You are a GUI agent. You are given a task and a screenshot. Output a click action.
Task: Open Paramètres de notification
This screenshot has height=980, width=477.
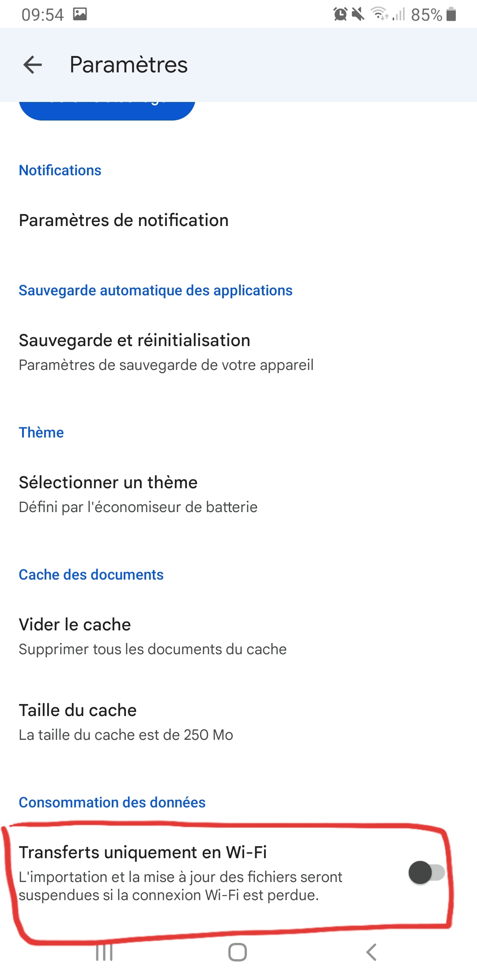[124, 220]
